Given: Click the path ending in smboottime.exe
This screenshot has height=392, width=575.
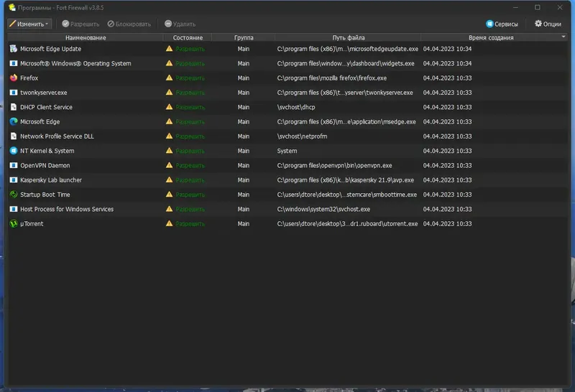Looking at the screenshot, I should pyautogui.click(x=346, y=195).
